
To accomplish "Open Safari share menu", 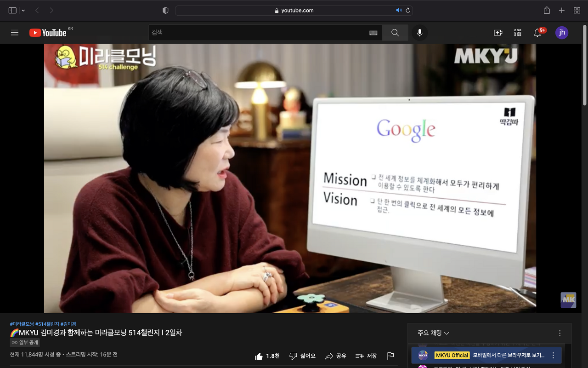I will [x=547, y=10].
